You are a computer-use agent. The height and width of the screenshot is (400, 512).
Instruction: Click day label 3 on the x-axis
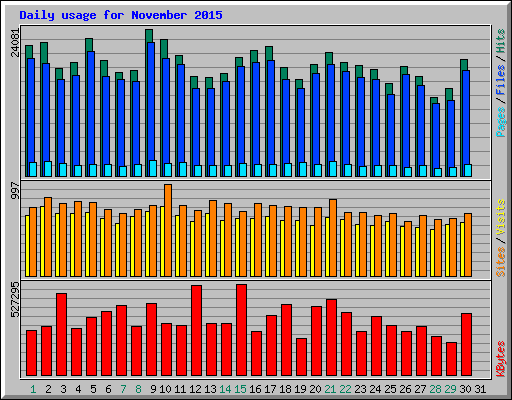[63, 389]
